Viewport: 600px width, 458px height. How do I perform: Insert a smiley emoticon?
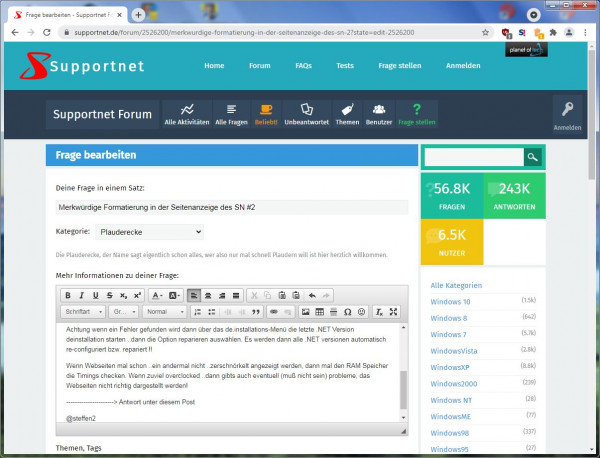[x=361, y=312]
